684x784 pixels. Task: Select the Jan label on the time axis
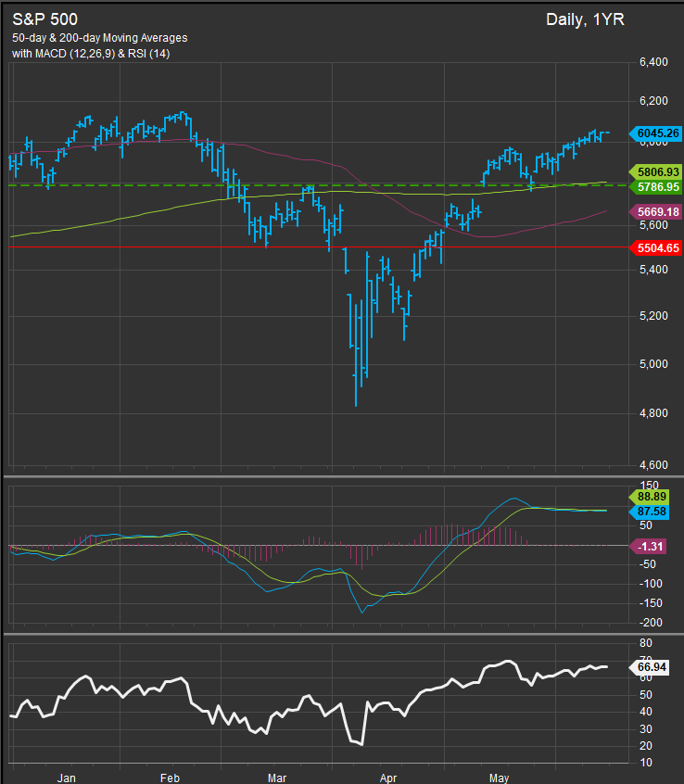[x=67, y=777]
